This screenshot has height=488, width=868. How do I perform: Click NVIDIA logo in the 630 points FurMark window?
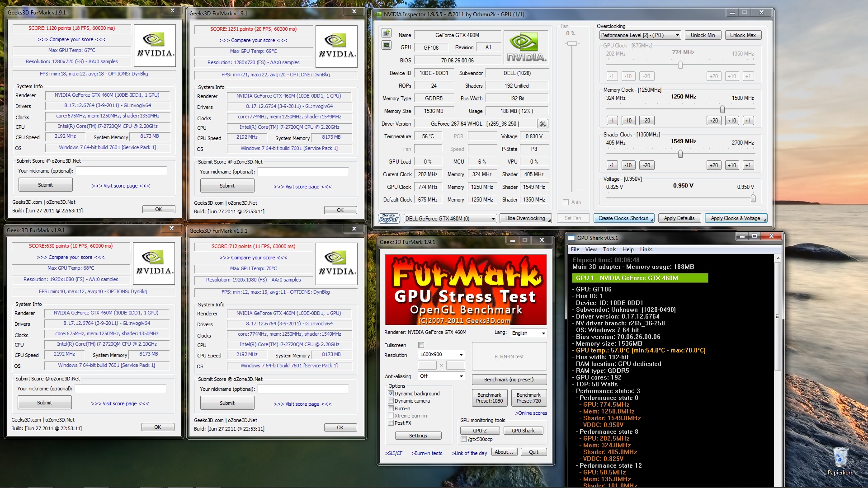154,263
